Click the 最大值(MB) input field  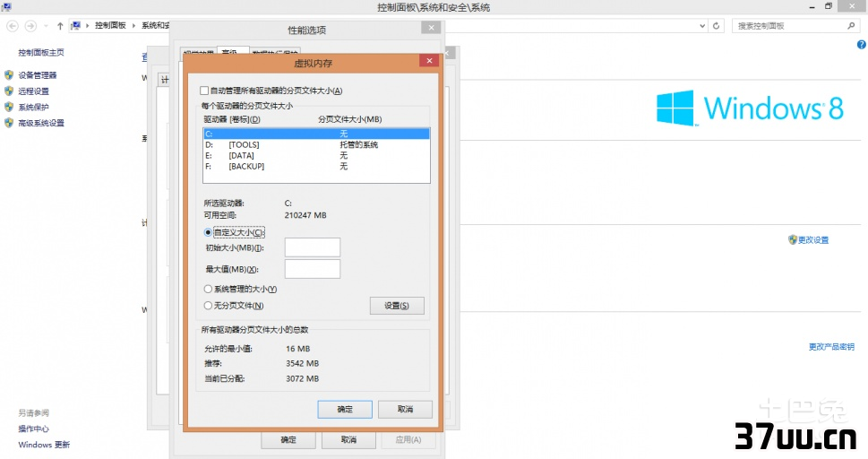(313, 269)
